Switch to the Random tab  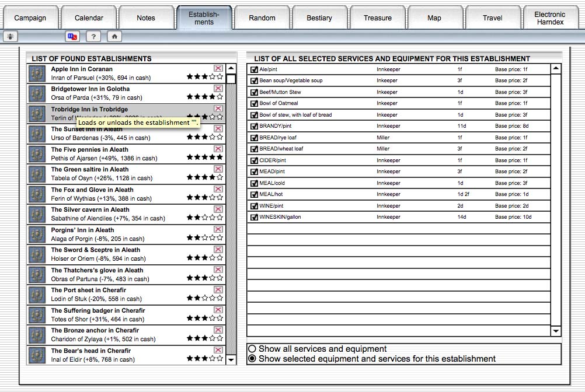(x=262, y=18)
